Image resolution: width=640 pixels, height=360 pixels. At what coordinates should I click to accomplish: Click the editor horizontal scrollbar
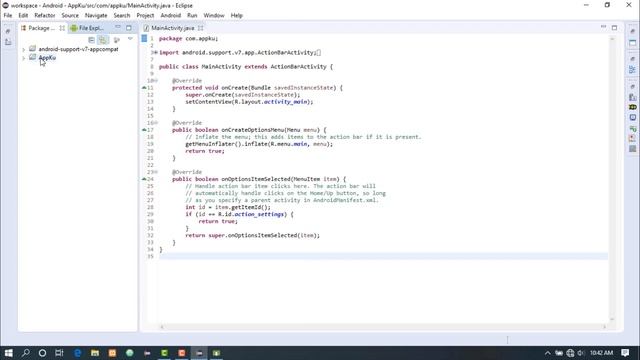pyautogui.click(x=383, y=327)
